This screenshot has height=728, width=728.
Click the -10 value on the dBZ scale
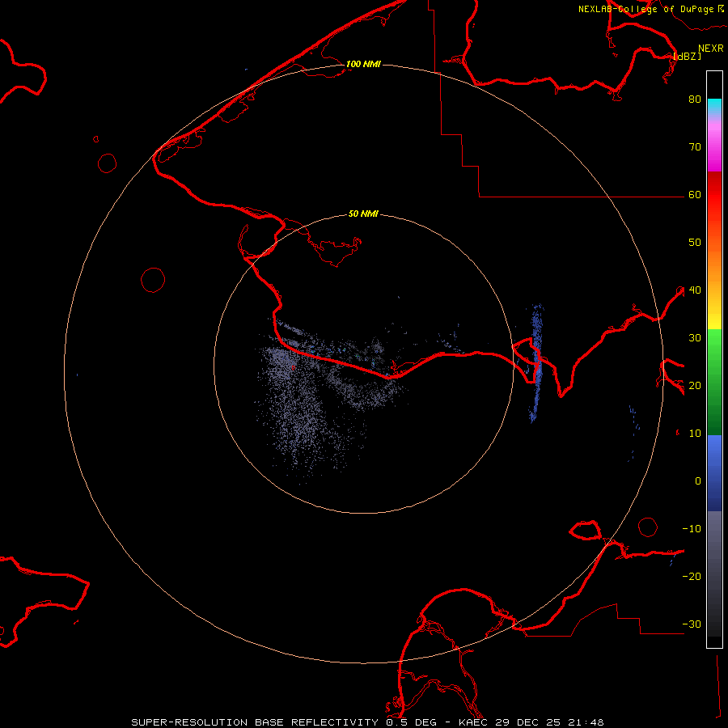coord(692,528)
